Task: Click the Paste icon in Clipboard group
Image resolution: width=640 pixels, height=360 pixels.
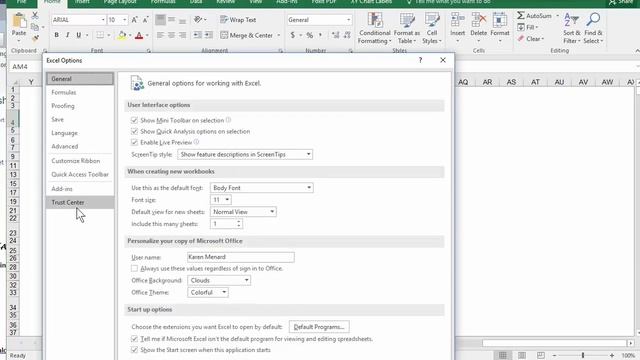Action: pos(19,21)
